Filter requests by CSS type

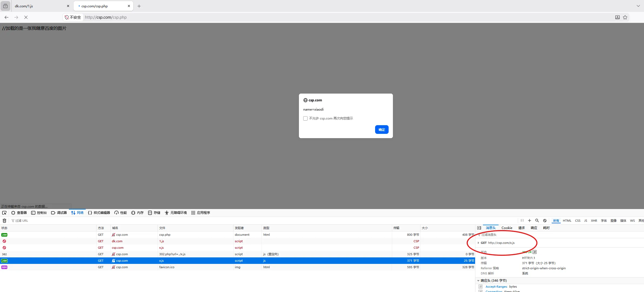coord(578,221)
